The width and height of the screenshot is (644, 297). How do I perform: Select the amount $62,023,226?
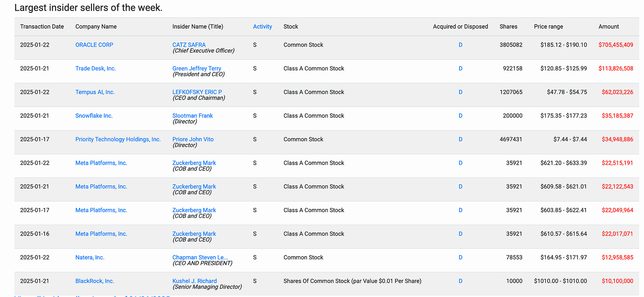(617, 92)
